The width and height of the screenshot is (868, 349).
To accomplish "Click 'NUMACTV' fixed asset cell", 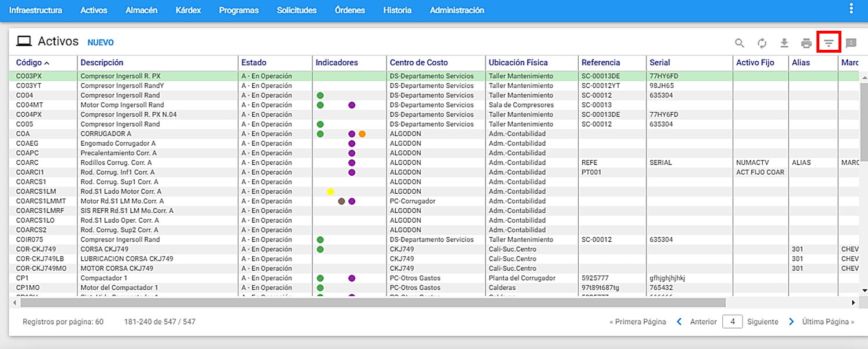I will 752,163.
